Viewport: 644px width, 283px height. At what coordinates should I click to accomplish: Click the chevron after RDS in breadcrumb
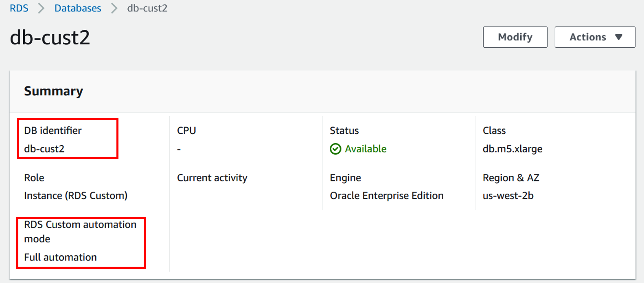(41, 8)
